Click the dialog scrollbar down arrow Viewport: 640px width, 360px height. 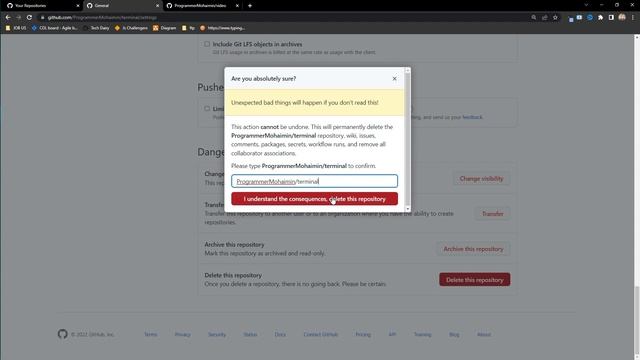tap(407, 209)
